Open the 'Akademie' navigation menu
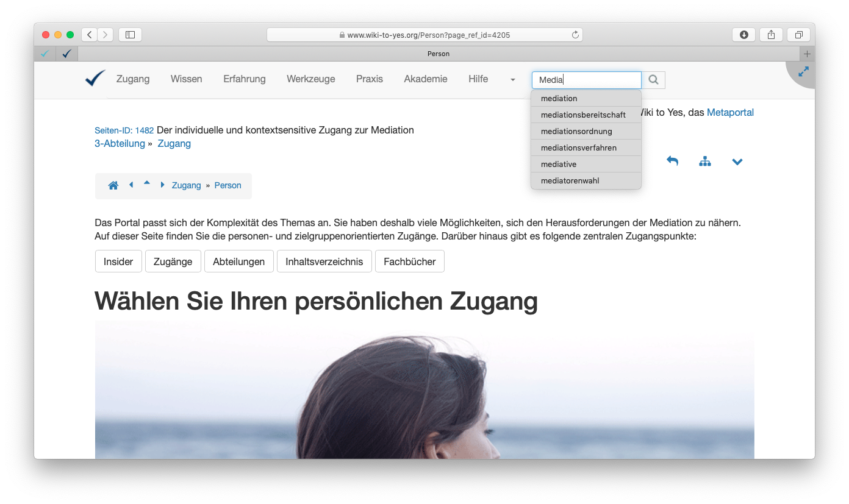 tap(425, 79)
